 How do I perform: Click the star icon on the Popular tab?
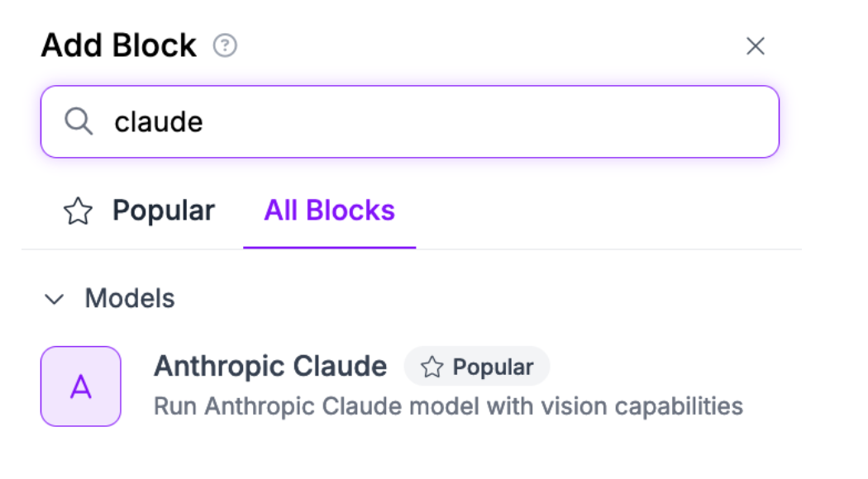tap(79, 211)
